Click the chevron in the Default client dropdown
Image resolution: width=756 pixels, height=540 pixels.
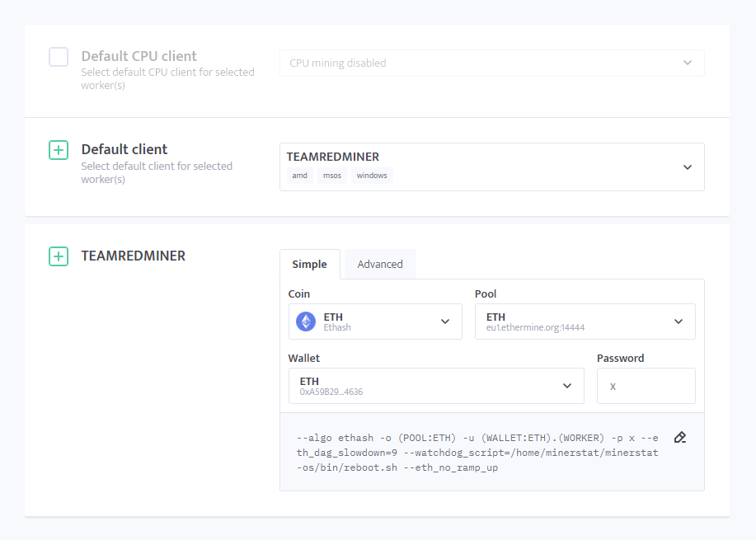688,167
